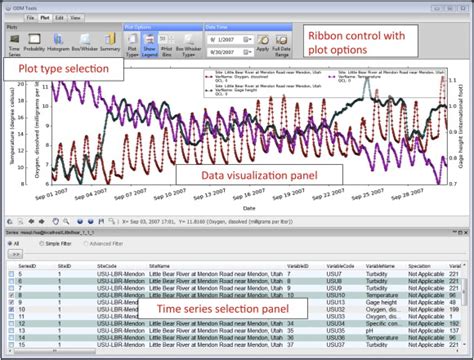
Task: Activate the zoom magnifier tool
Action: point(66,221)
